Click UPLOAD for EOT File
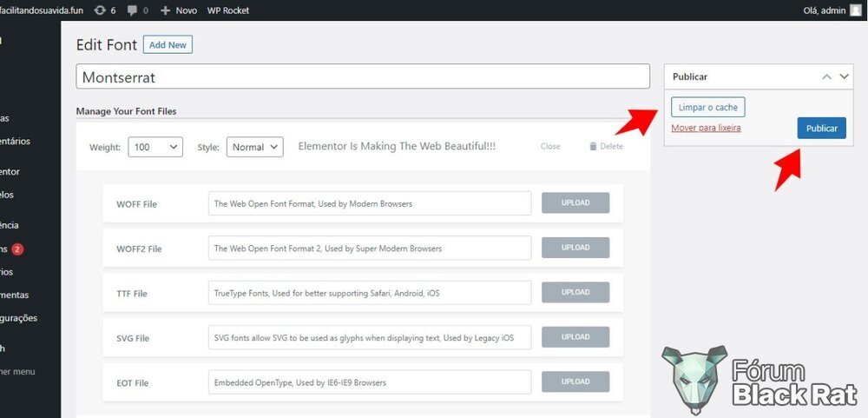 point(575,382)
